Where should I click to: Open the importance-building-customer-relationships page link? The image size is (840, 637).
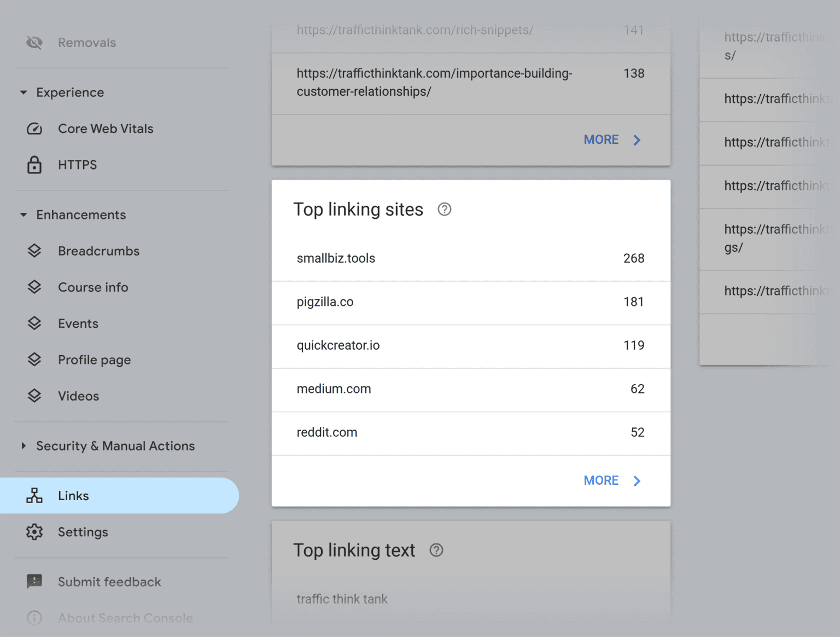coord(434,82)
